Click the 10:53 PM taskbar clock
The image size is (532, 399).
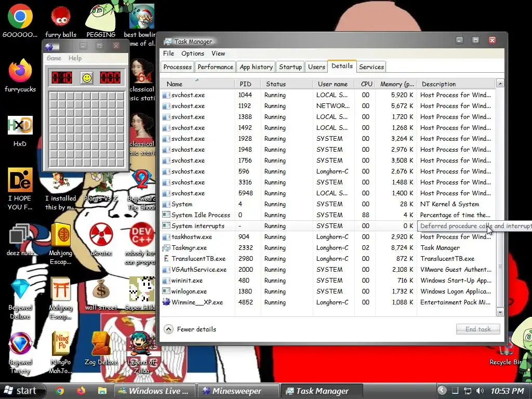tap(507, 391)
